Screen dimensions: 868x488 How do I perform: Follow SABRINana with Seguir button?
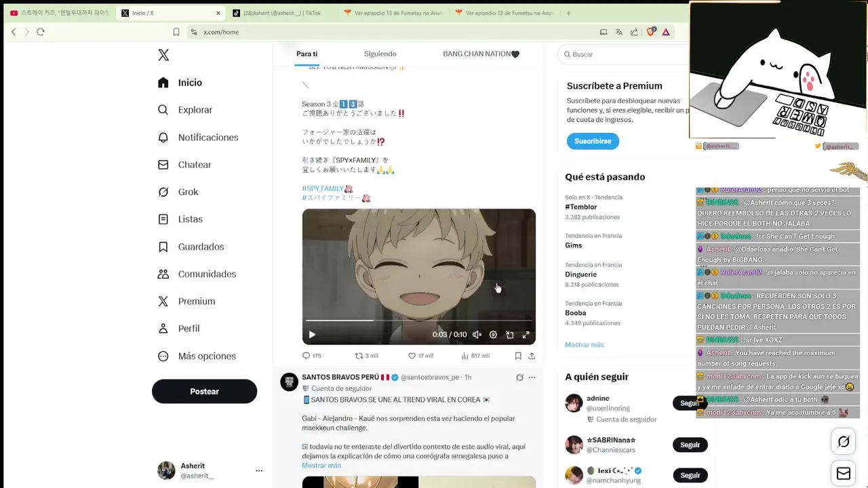(690, 445)
